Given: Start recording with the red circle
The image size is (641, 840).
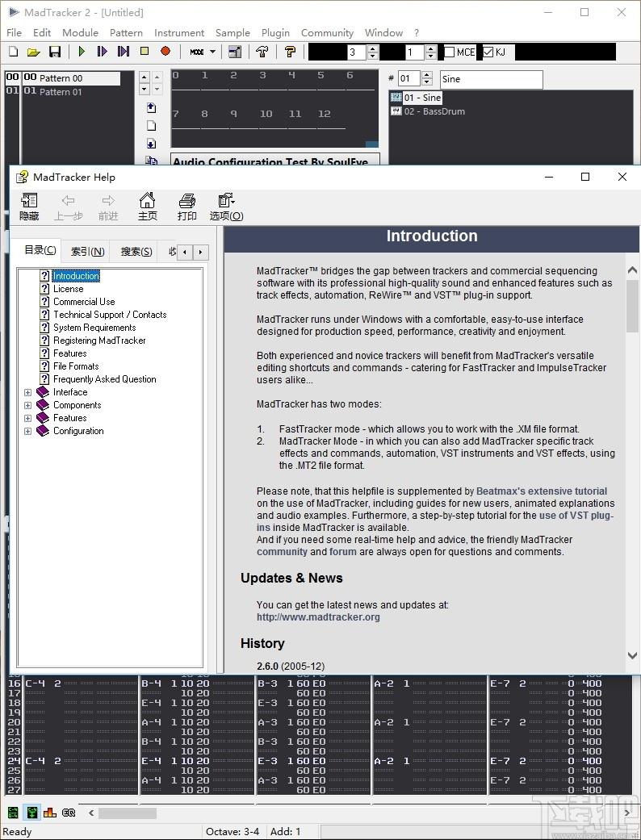Looking at the screenshot, I should pos(165,51).
